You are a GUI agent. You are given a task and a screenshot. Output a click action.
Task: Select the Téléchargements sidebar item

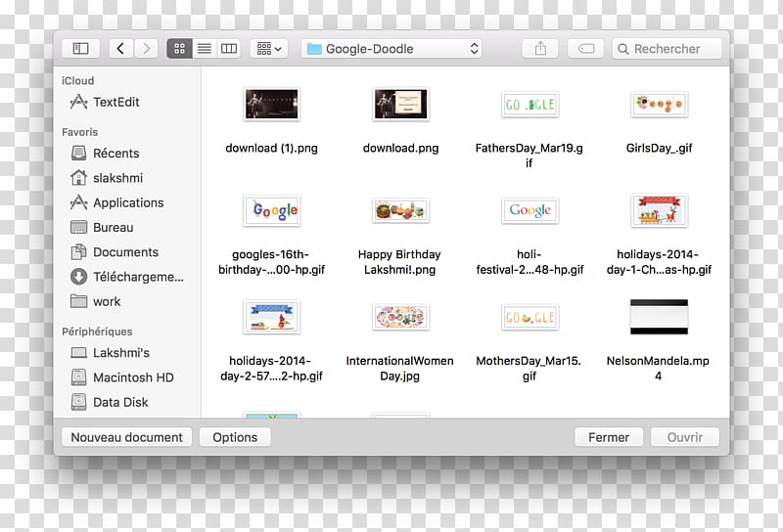tap(137, 277)
